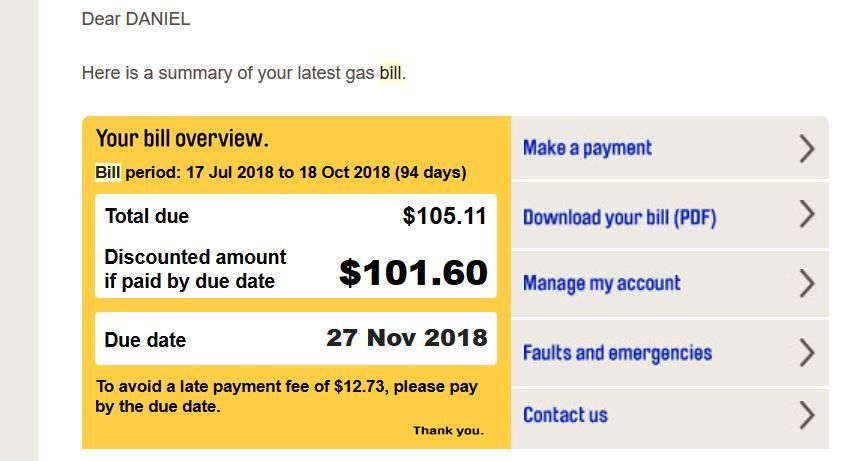Click the chevron beside Contact us
867x461 pixels.
[x=807, y=415]
